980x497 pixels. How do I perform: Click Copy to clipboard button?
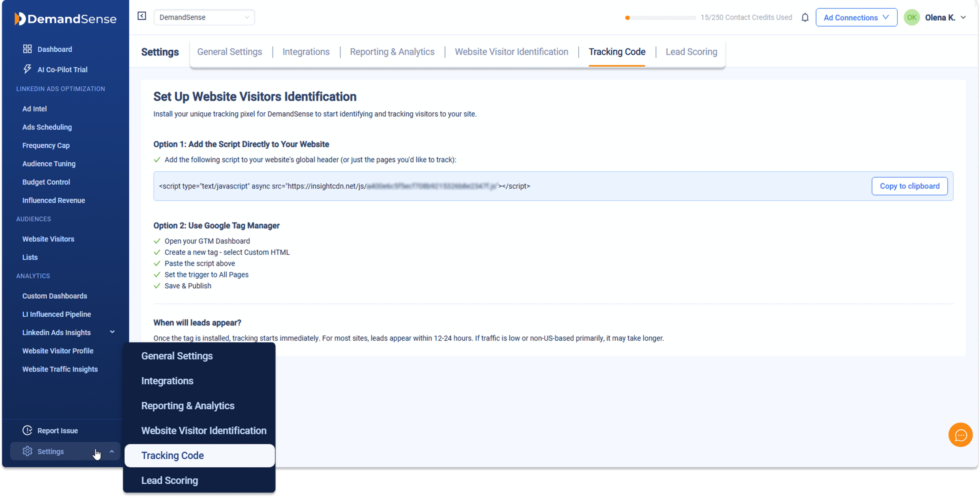point(909,186)
